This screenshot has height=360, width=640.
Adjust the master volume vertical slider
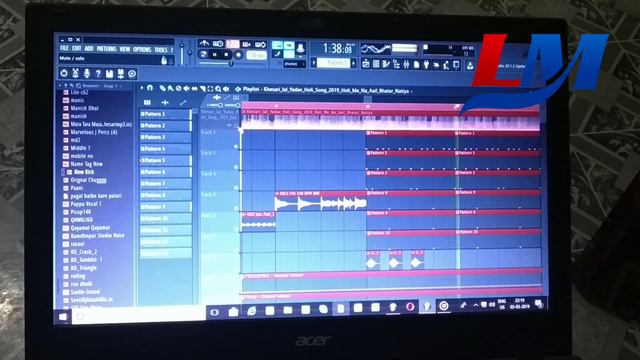(182, 53)
